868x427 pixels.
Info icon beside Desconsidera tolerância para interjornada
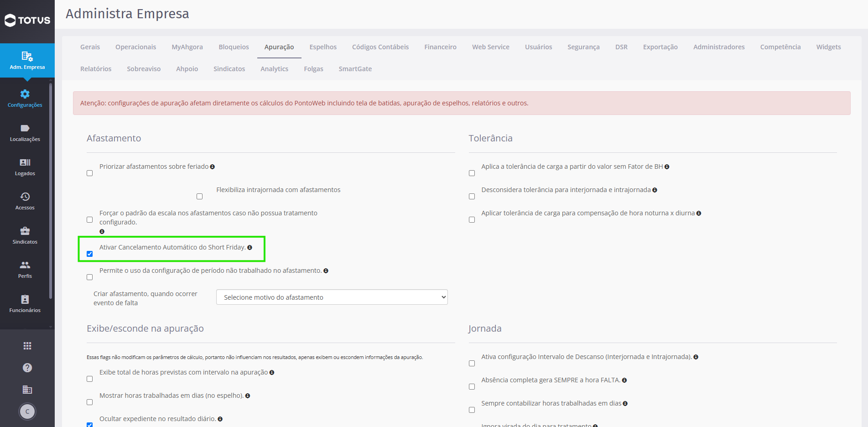[655, 190]
